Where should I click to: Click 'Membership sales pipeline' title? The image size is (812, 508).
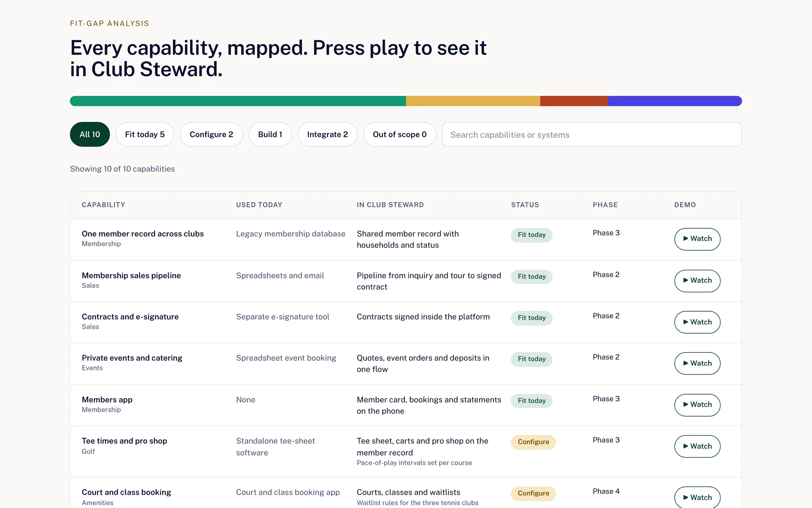point(131,275)
